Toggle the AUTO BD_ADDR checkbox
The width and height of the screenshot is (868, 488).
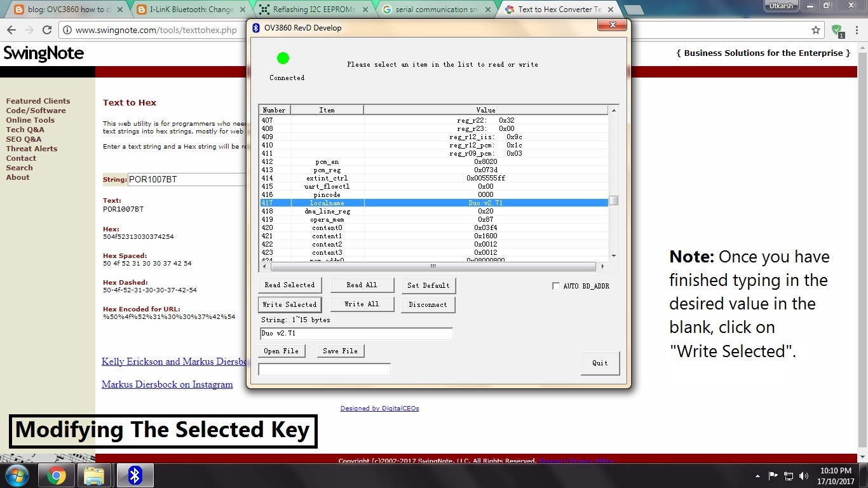(556, 286)
